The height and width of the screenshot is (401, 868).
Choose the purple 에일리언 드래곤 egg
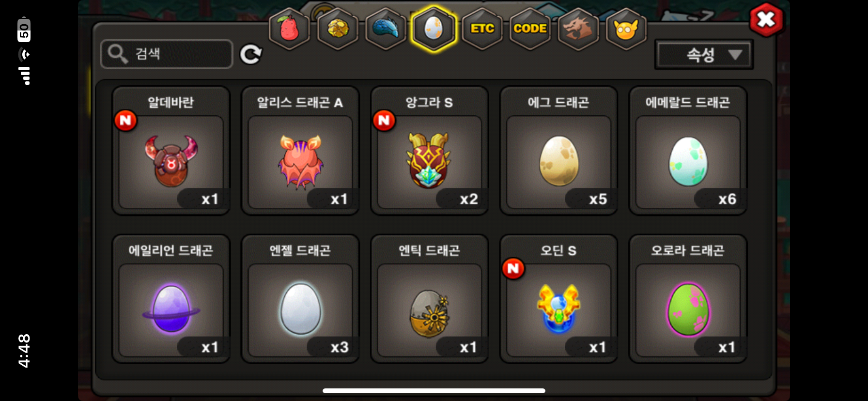(x=171, y=299)
